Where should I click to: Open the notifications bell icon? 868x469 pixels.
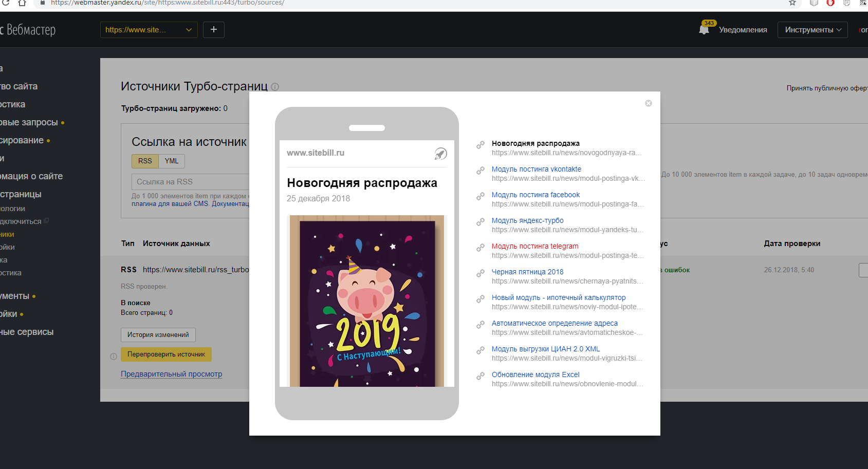point(704,30)
